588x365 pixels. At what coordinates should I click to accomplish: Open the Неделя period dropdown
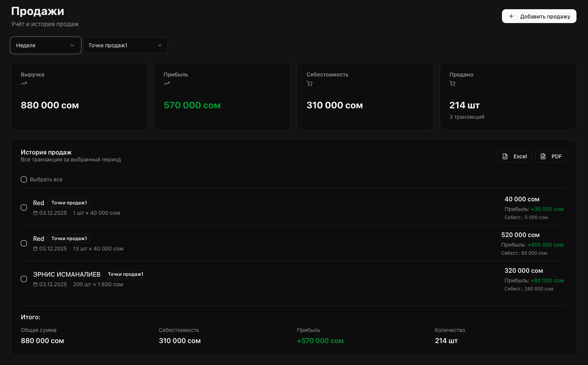tap(45, 45)
